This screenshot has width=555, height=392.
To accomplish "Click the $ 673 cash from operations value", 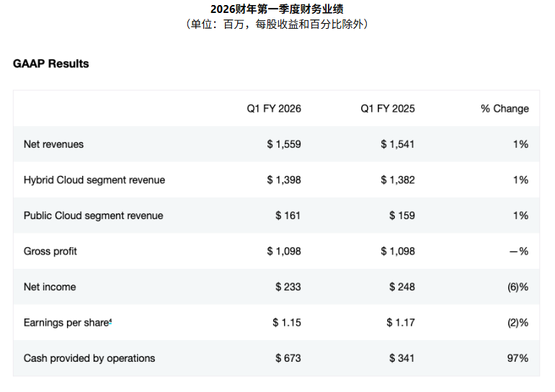I will pos(288,358).
